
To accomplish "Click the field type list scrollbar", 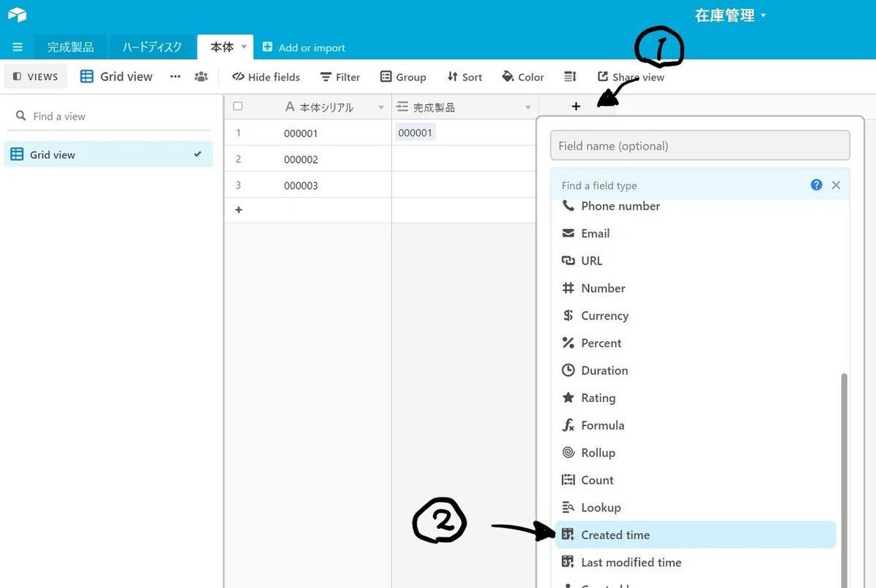I will pyautogui.click(x=845, y=480).
